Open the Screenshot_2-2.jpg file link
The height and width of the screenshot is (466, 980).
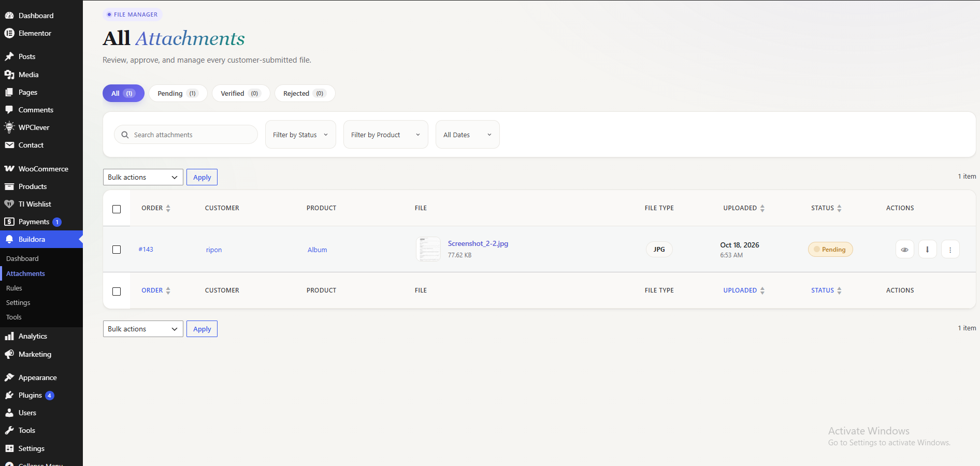tap(478, 243)
